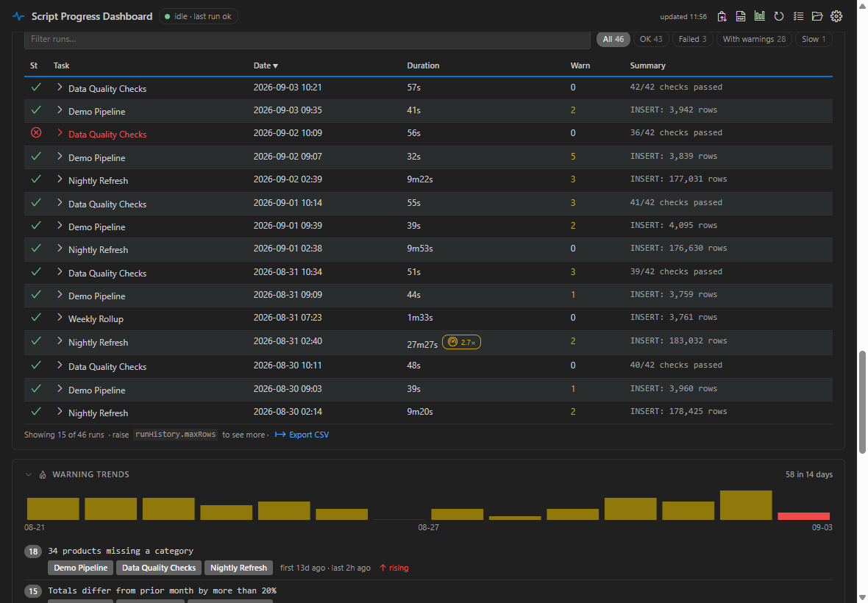This screenshot has height=603, width=868.
Task: Click the clipboard import/export icon in the header
Action: click(722, 17)
